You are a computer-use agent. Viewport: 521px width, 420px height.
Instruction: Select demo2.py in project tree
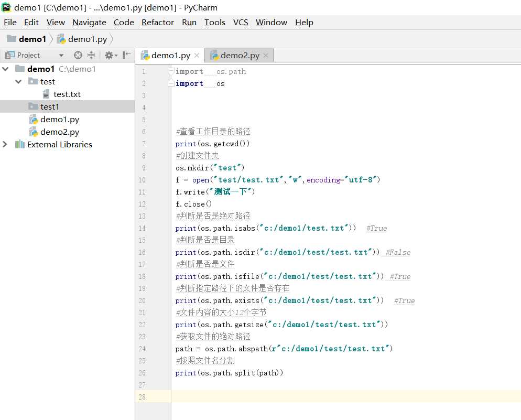[60, 132]
